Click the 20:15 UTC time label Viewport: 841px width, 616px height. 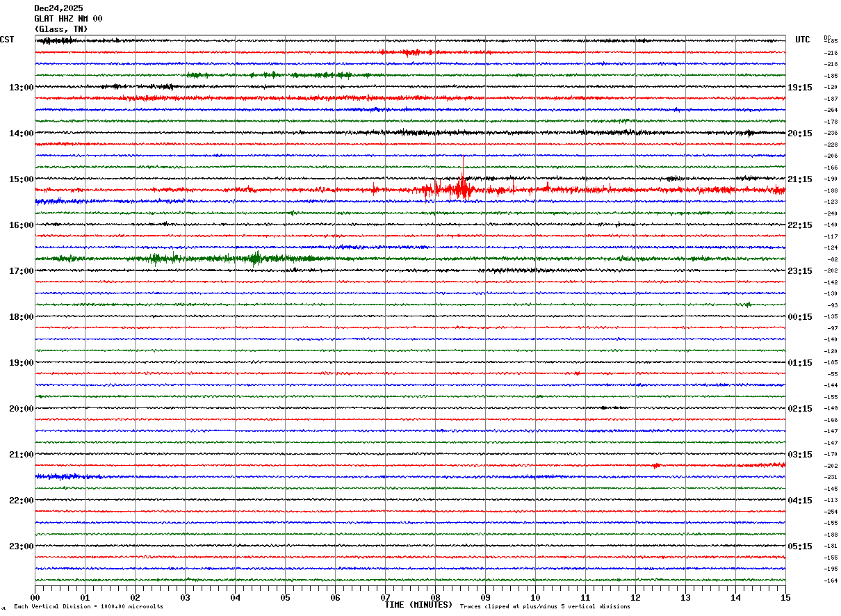(800, 133)
